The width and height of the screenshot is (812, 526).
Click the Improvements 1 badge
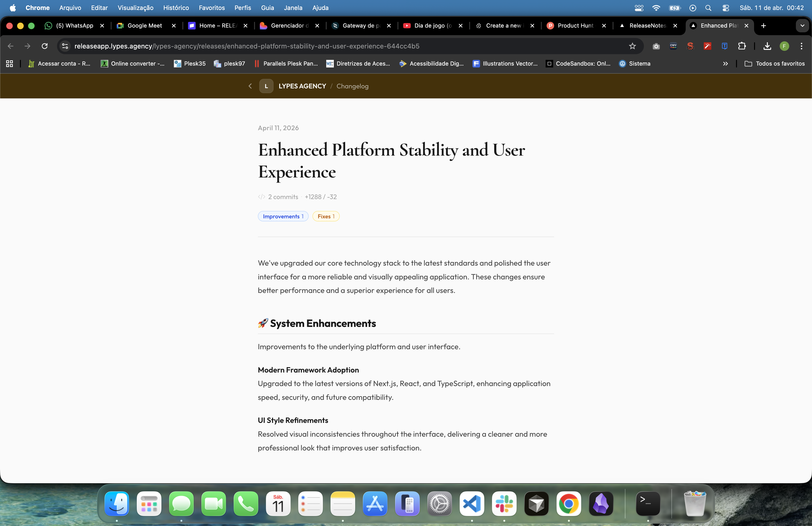pyautogui.click(x=283, y=216)
